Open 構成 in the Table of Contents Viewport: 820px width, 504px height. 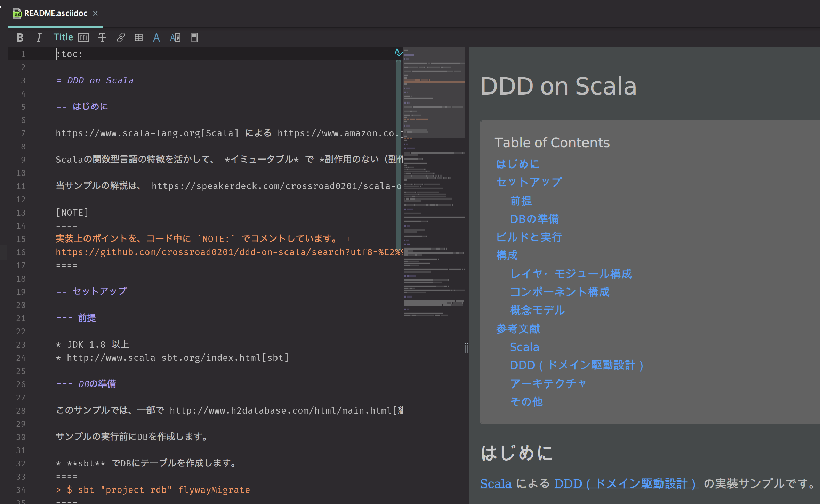[x=507, y=255]
